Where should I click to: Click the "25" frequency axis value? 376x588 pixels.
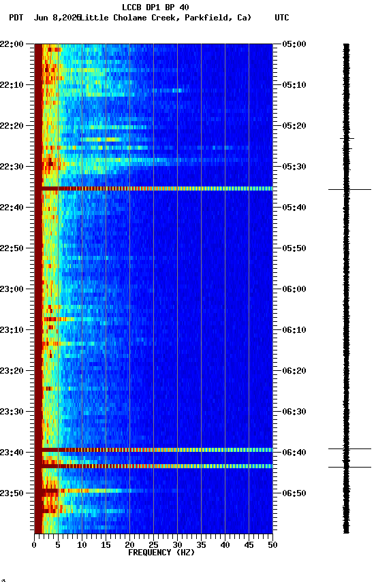coord(153,545)
